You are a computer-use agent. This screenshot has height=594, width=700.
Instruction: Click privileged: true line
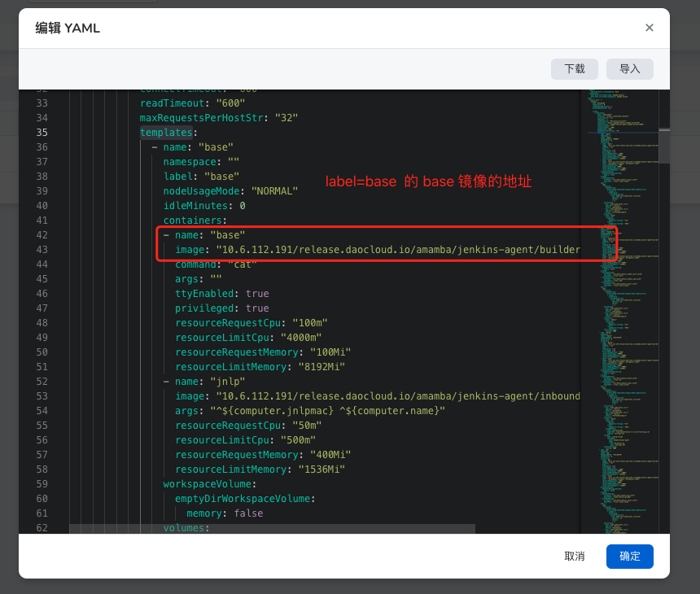(222, 308)
